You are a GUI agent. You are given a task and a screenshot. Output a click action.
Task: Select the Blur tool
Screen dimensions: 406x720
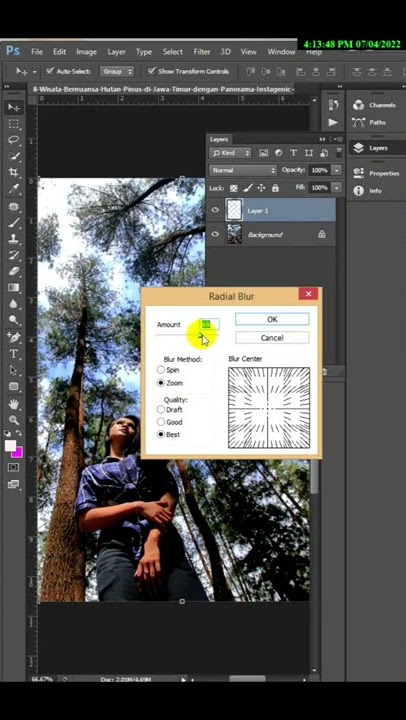pos(13,304)
